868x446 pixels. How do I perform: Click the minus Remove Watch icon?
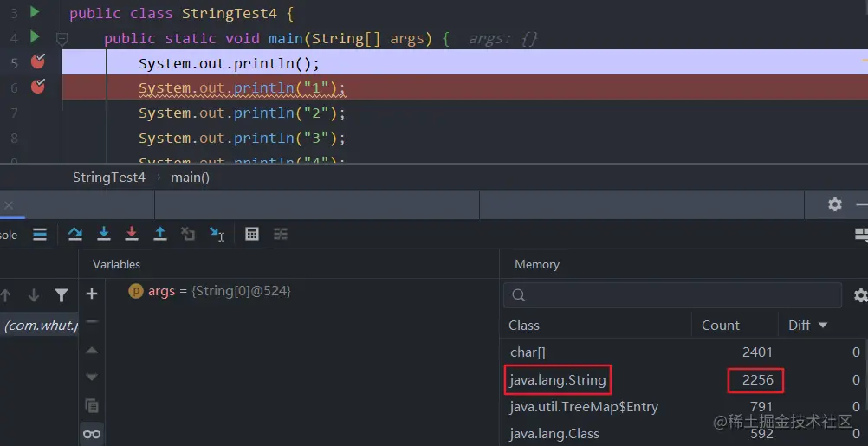pyautogui.click(x=92, y=321)
